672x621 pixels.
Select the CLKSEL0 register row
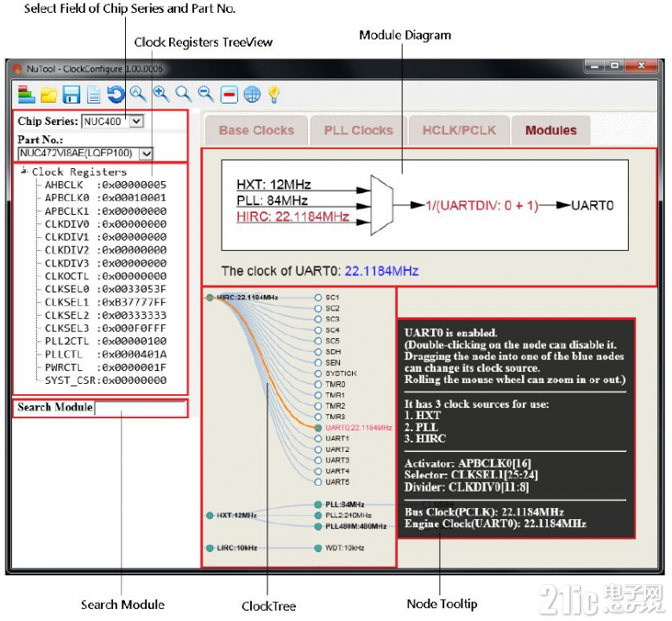(105, 289)
